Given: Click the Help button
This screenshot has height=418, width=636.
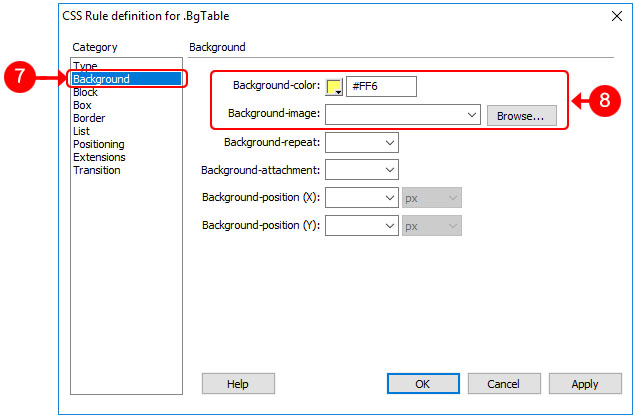Looking at the screenshot, I should click(x=238, y=384).
